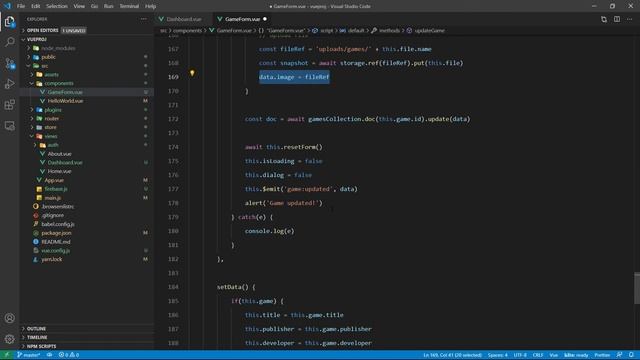
Task: Open the Extensions view
Action: coord(9,105)
